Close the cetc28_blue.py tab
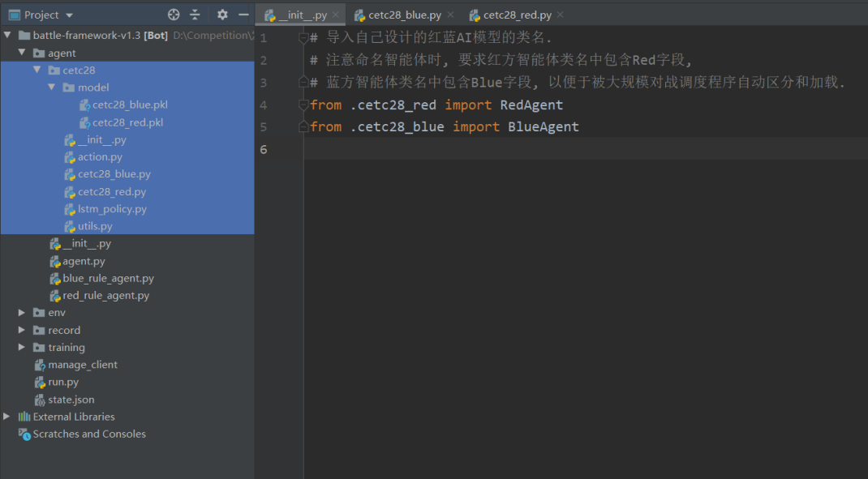The width and height of the screenshot is (868, 479). (x=450, y=15)
